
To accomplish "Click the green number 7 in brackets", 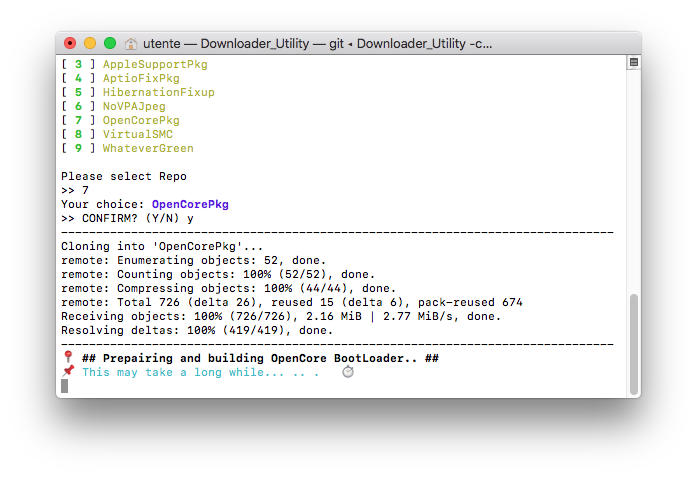I will [x=78, y=121].
